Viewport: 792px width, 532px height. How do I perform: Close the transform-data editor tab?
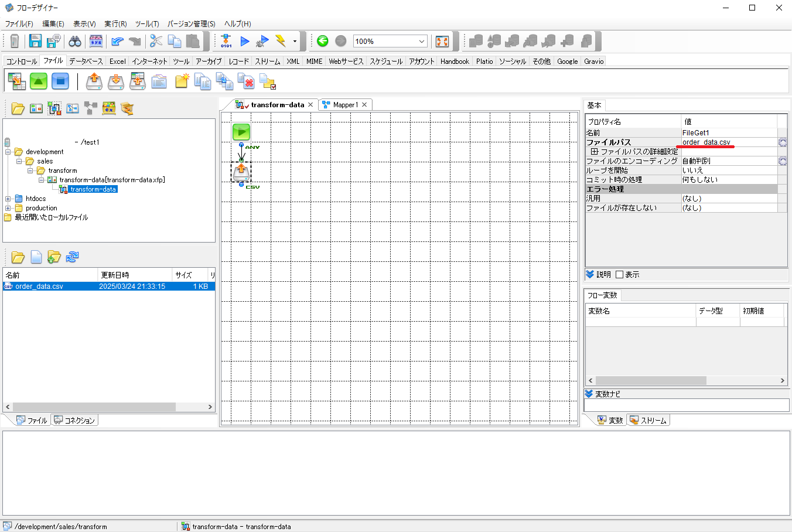click(310, 105)
